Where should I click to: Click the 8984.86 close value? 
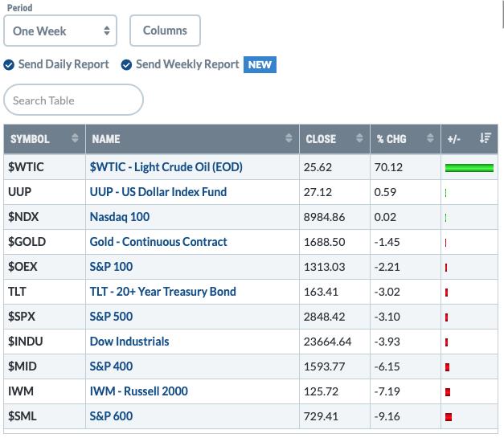324,217
